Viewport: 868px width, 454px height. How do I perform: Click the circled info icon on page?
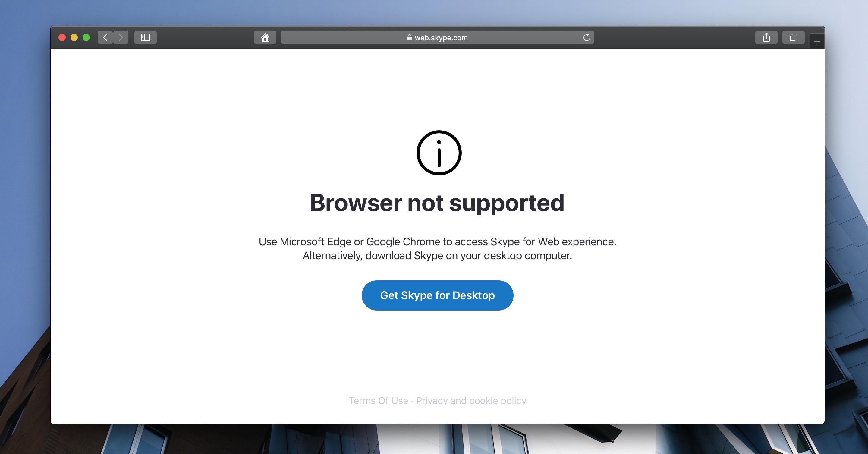pyautogui.click(x=439, y=153)
